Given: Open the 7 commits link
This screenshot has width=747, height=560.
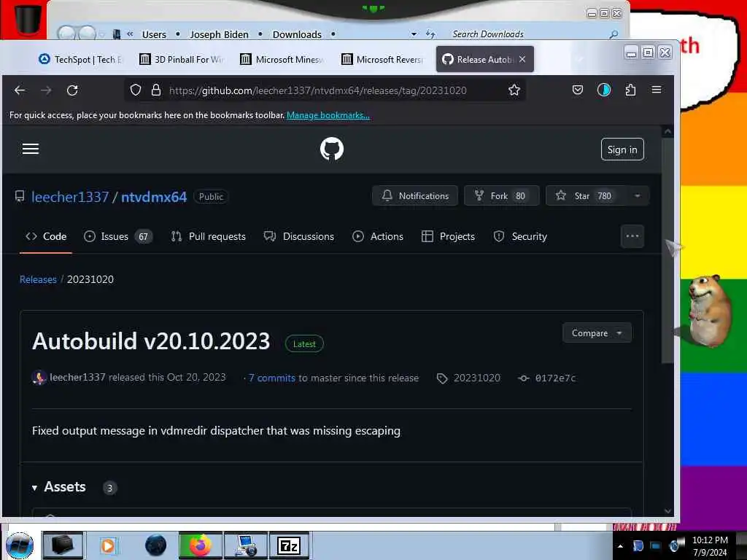Looking at the screenshot, I should 272,378.
